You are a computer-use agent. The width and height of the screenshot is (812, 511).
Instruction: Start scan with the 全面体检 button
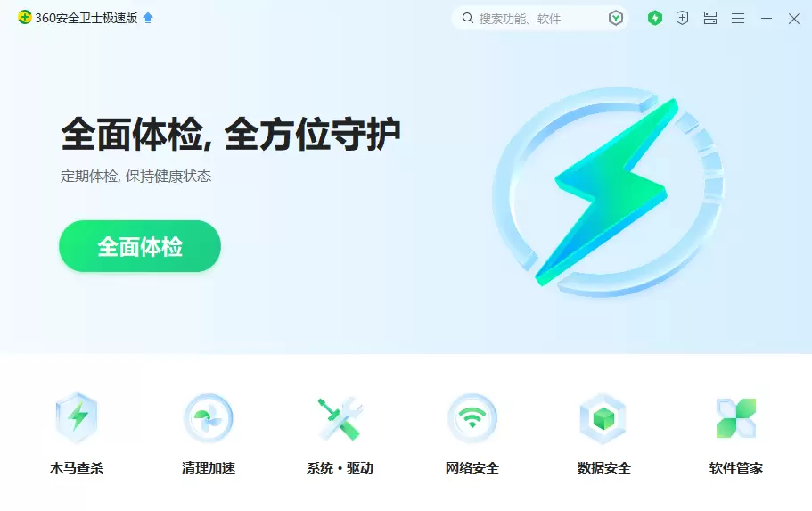(140, 246)
